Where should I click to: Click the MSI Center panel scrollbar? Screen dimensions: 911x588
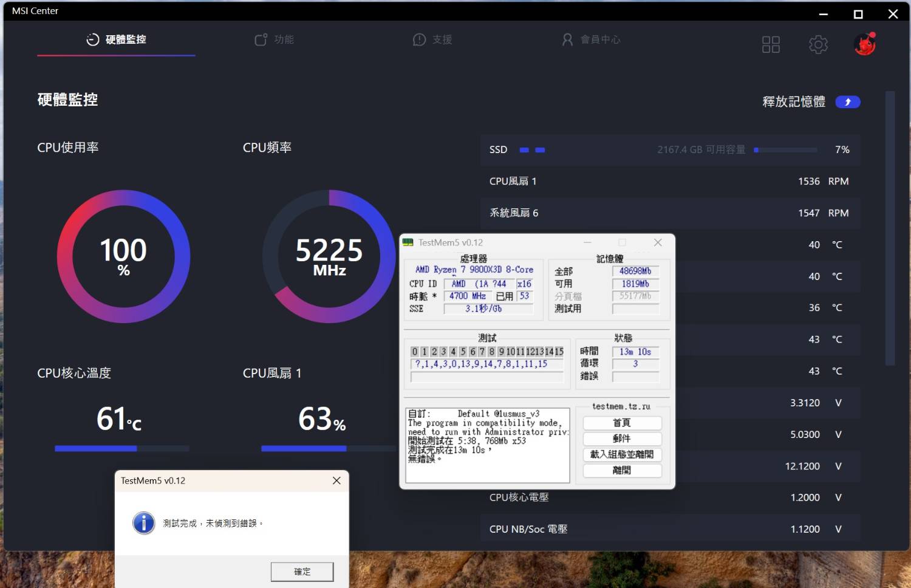[x=890, y=228]
